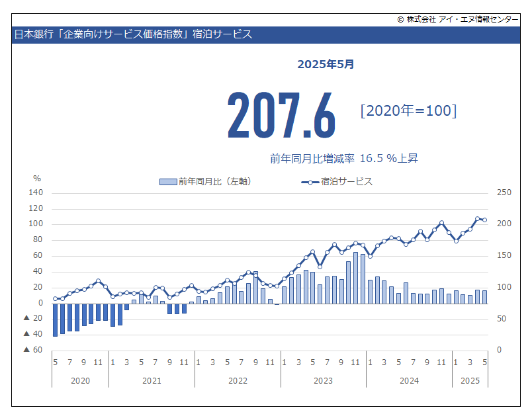Click the 前年同月比(左軸) legend bar swatch
The height and width of the screenshot is (420, 532).
tap(168, 182)
